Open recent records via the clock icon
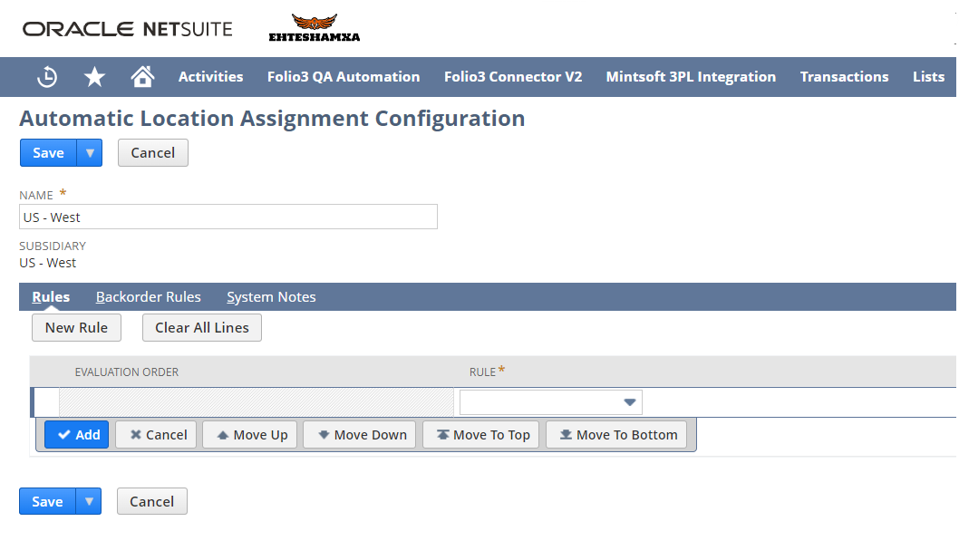The image size is (959, 560). [46, 77]
